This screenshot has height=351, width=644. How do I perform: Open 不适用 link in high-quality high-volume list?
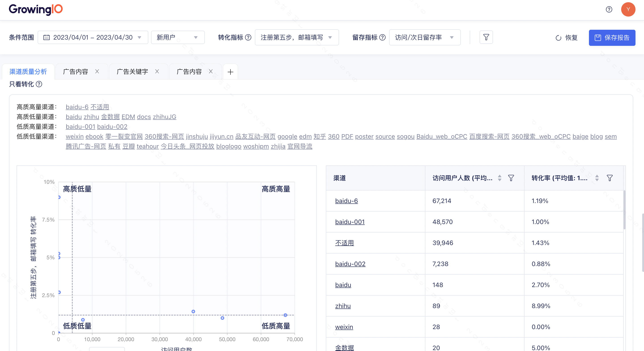coord(100,107)
